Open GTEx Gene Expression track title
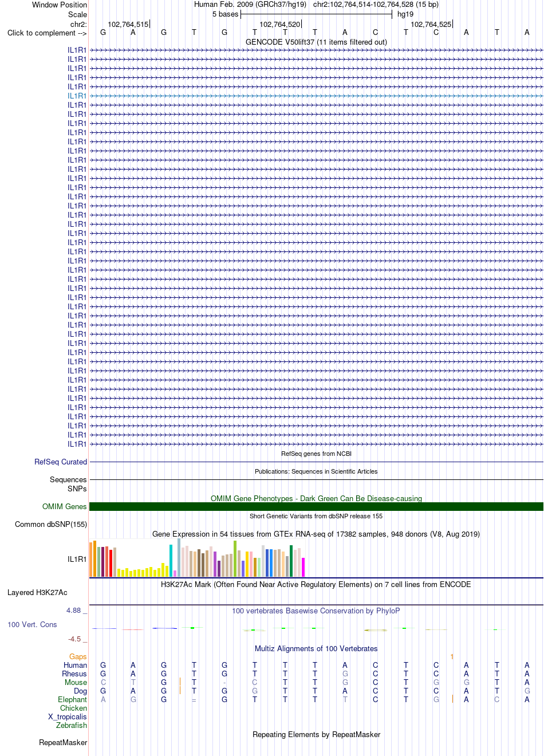Image resolution: width=544 pixels, height=756 pixels. (316, 534)
